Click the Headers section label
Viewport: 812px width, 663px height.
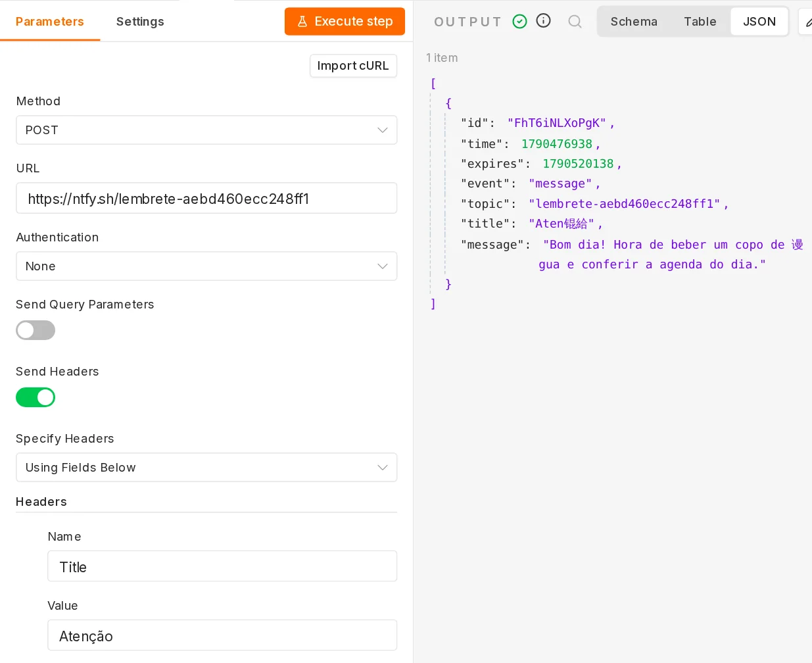point(41,502)
